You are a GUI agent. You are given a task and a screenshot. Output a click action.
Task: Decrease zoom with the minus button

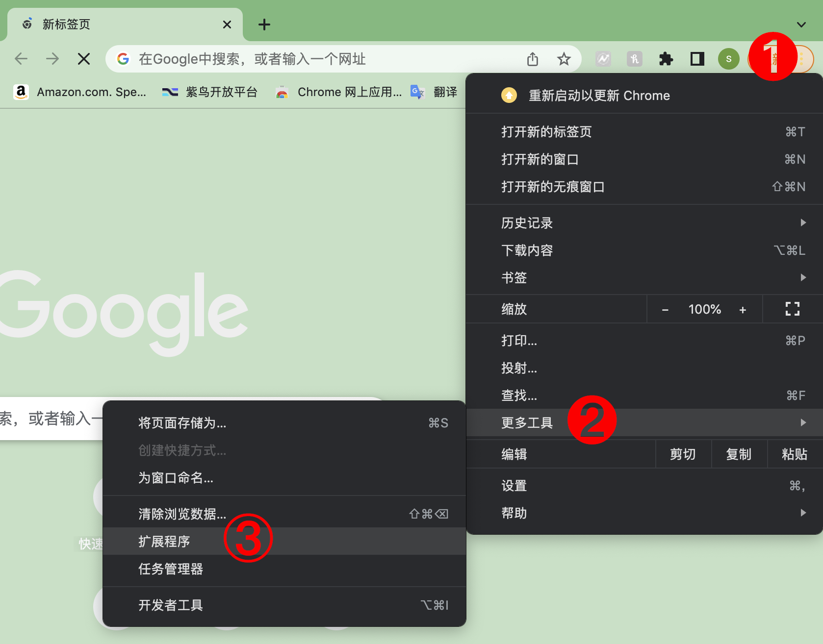click(x=665, y=310)
